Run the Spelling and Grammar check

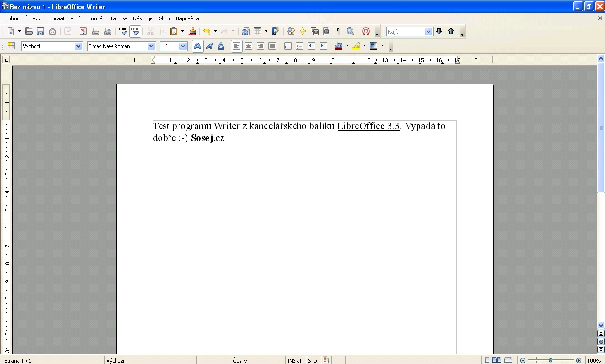pos(123,32)
